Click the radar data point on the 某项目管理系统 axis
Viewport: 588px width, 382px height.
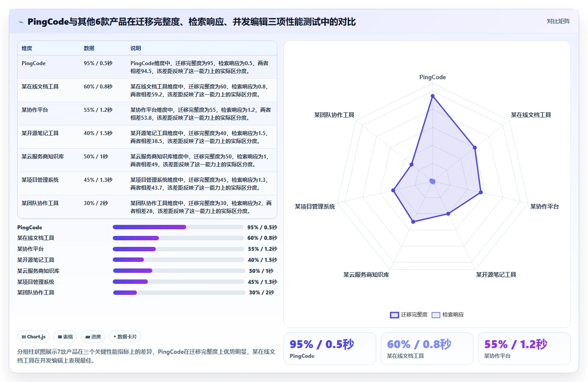pyautogui.click(x=393, y=191)
